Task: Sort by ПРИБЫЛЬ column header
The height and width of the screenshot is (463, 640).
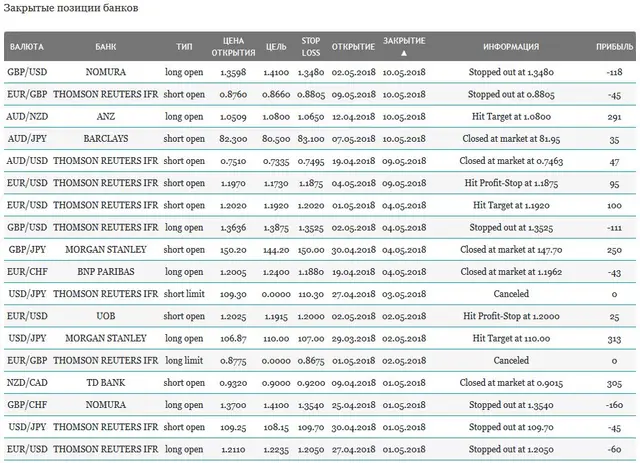Action: (x=614, y=47)
